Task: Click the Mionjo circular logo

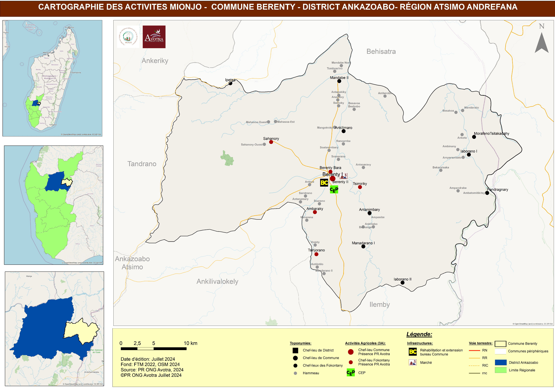Action: click(x=128, y=37)
